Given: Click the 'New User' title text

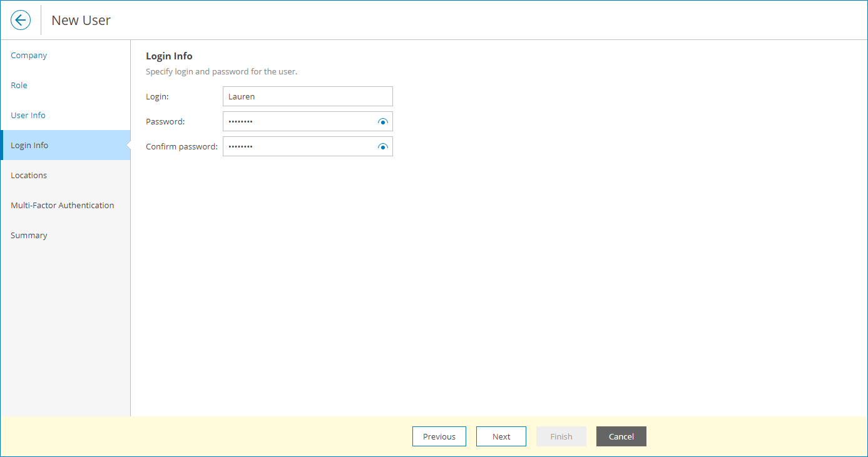Looking at the screenshot, I should point(81,20).
